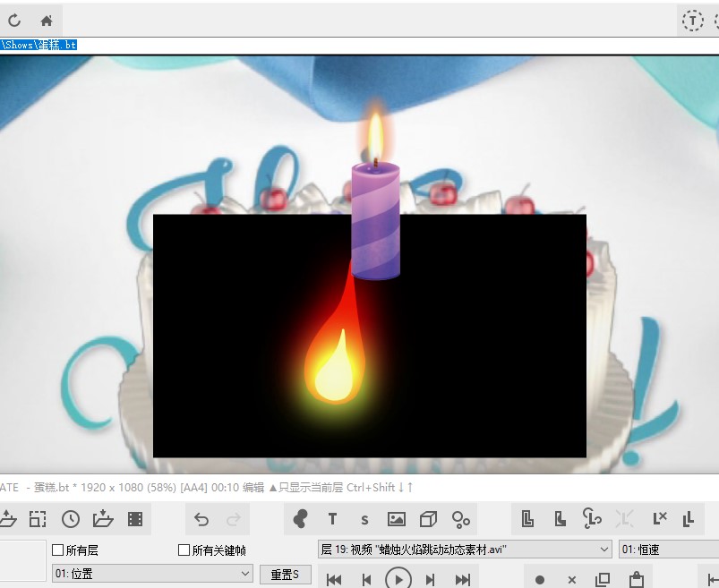719x588 pixels.
Task: Open the 01: 恒速 dropdown
Action: tap(668, 550)
